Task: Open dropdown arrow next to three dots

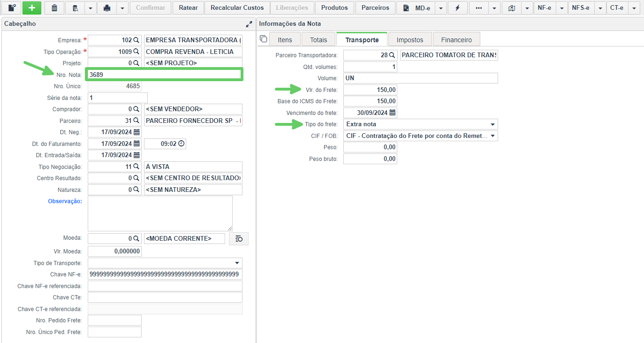Action: pyautogui.click(x=494, y=8)
